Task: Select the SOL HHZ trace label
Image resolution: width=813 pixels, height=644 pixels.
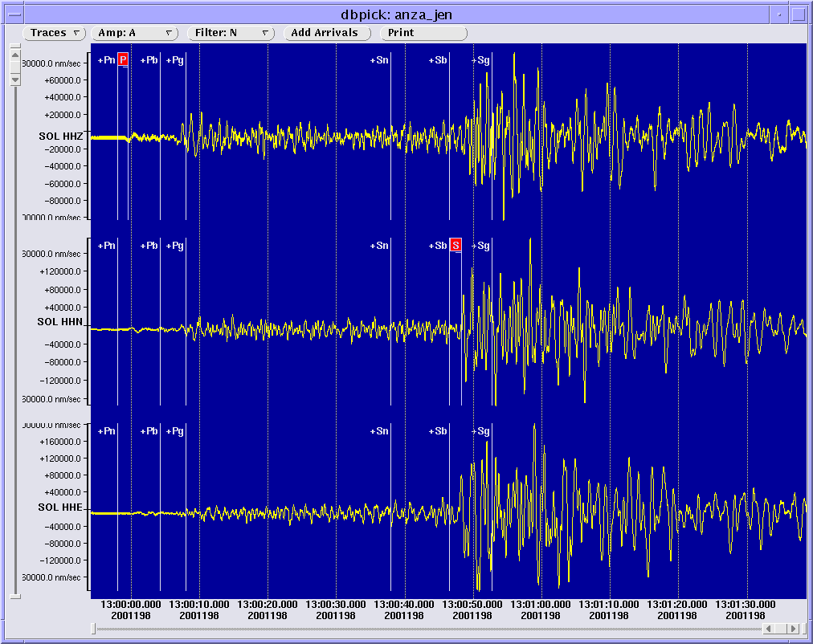Action: pos(61,137)
